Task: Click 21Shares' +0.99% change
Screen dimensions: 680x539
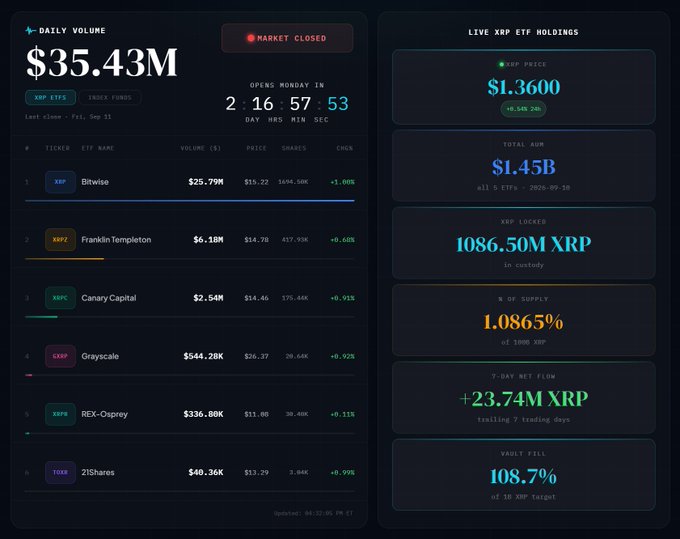Action: pos(342,472)
